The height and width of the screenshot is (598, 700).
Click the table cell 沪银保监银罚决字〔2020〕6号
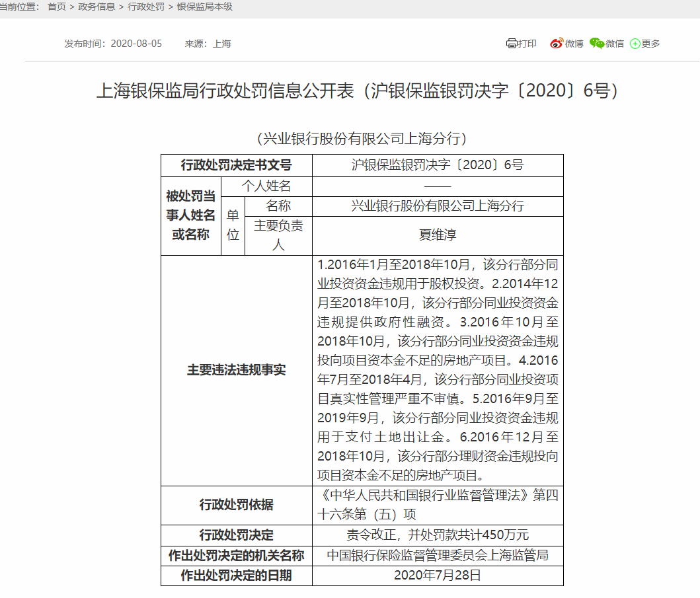coord(438,165)
